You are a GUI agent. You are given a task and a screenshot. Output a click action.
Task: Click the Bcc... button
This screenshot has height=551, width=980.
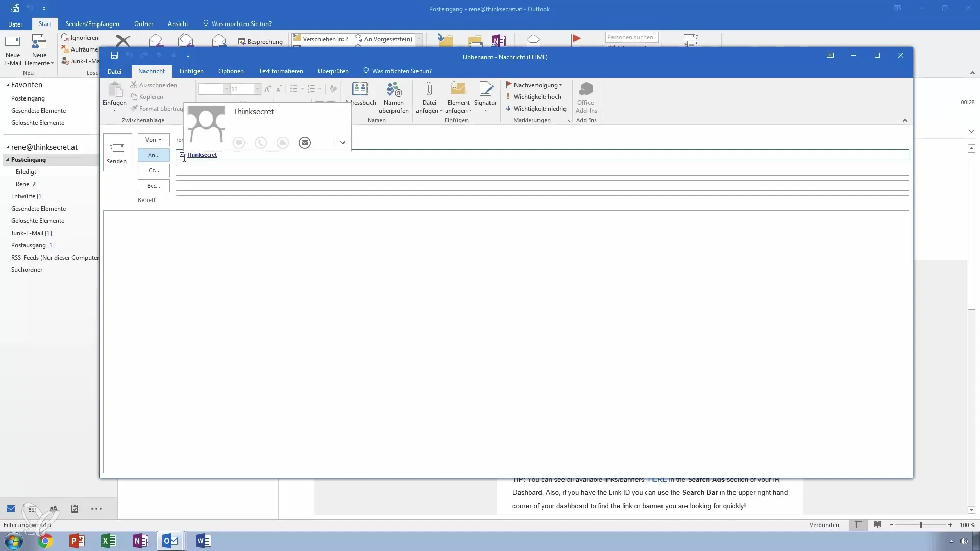[153, 186]
